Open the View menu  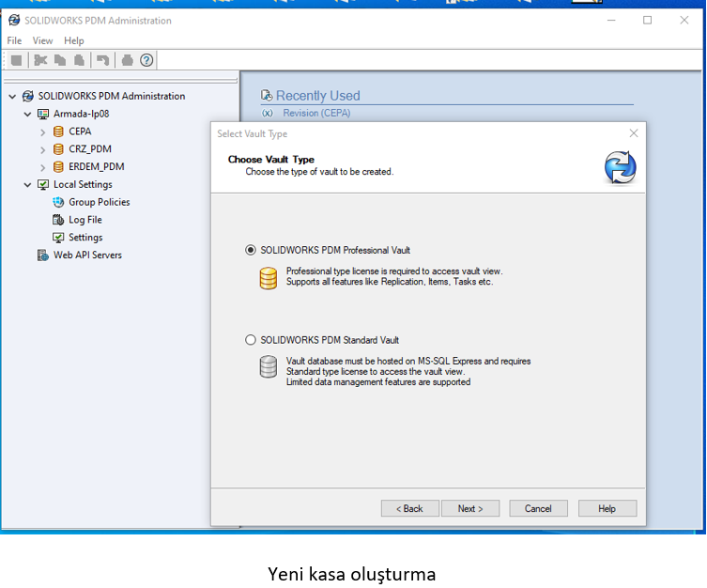point(43,40)
